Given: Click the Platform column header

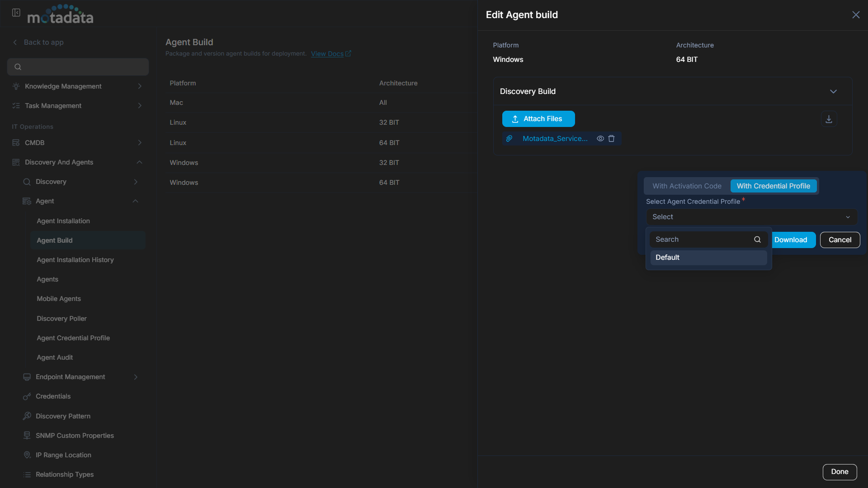Looking at the screenshot, I should pyautogui.click(x=183, y=83).
